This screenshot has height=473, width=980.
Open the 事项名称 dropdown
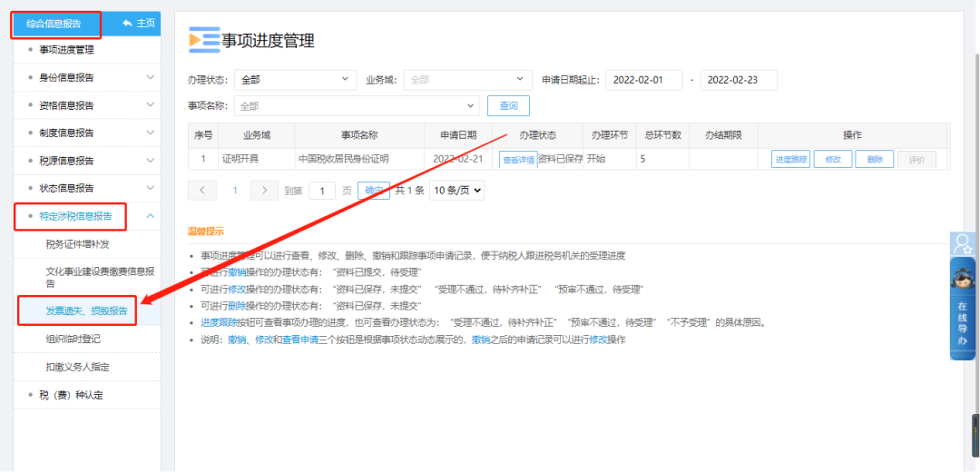[x=358, y=106]
